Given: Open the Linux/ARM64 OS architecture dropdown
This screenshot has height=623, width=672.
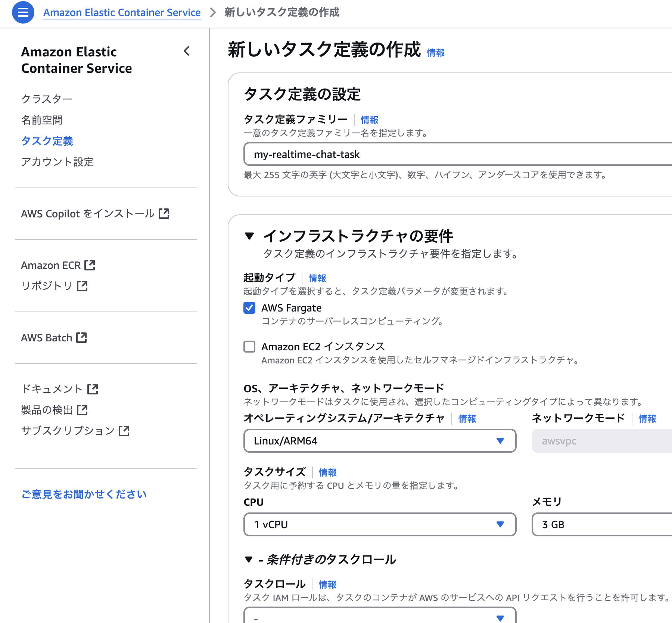Looking at the screenshot, I should point(380,441).
